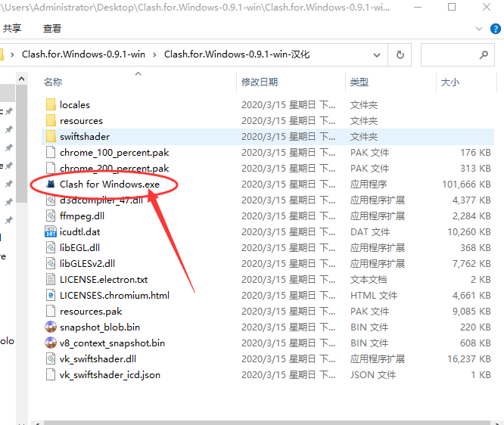This screenshot has width=504, height=425.
Task: Click the libEGL.dll file icon
Action: pyautogui.click(x=51, y=248)
